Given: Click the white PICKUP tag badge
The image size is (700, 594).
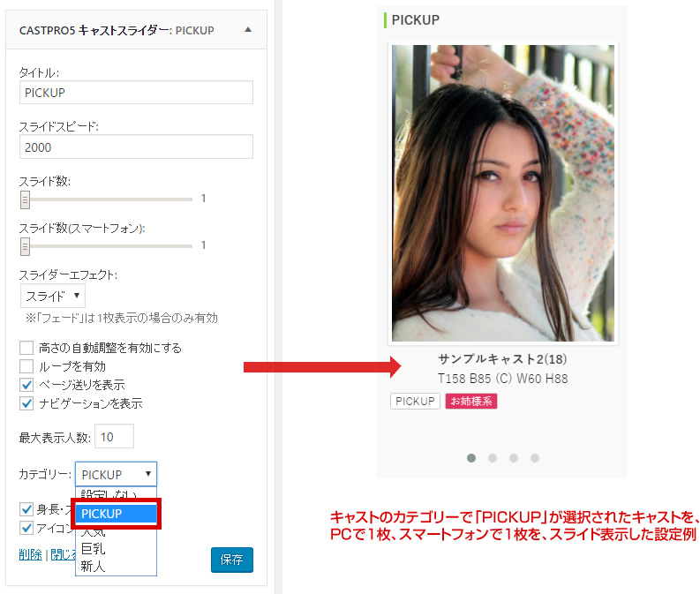Looking at the screenshot, I should (415, 402).
